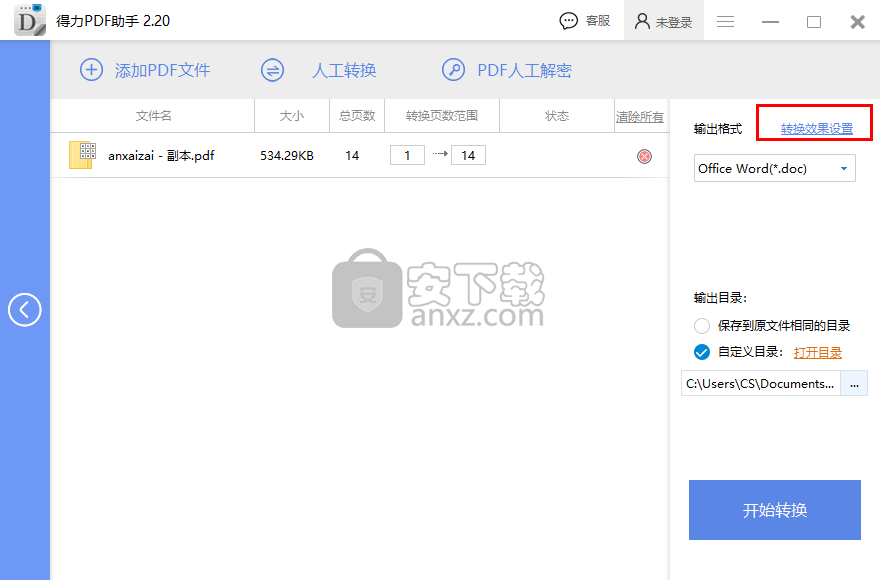The width and height of the screenshot is (880, 580).
Task: Click the file size 534.29KB cell
Action: point(287,156)
